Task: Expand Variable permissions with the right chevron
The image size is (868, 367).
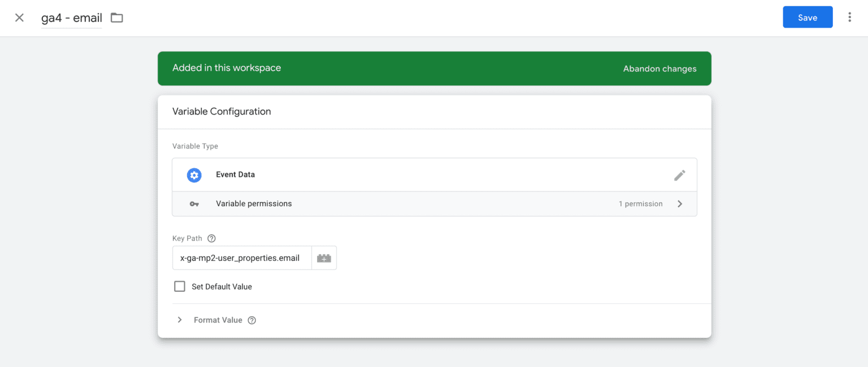Action: tap(680, 204)
